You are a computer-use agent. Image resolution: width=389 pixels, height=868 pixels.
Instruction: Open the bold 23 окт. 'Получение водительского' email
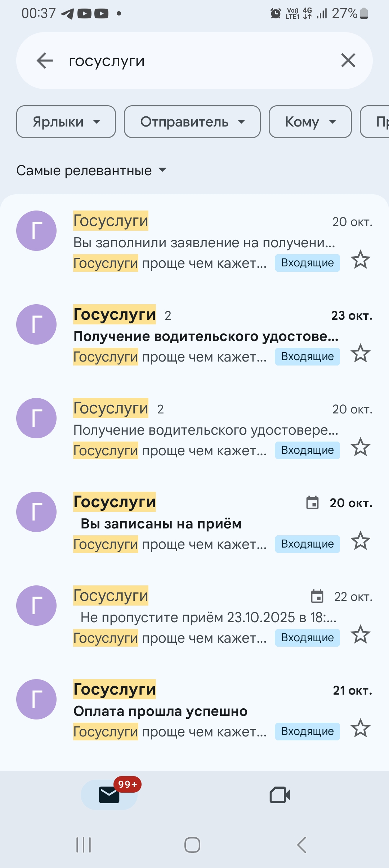[x=205, y=336]
